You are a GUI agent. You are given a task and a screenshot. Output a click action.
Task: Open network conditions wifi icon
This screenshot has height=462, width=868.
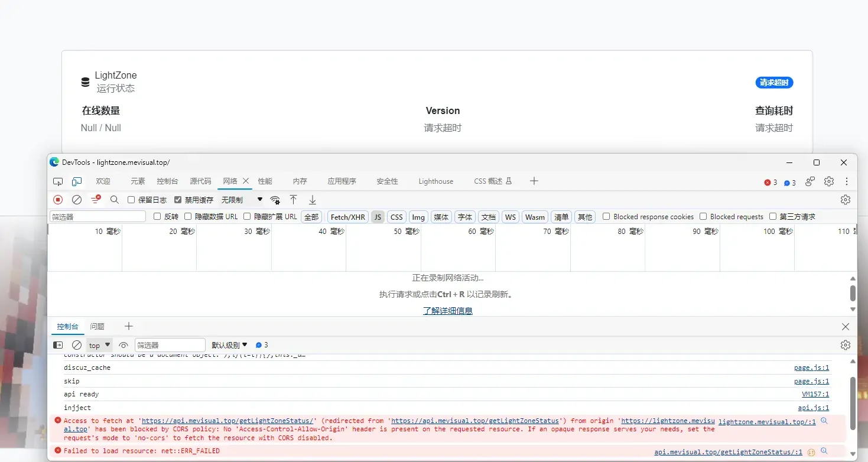click(275, 200)
